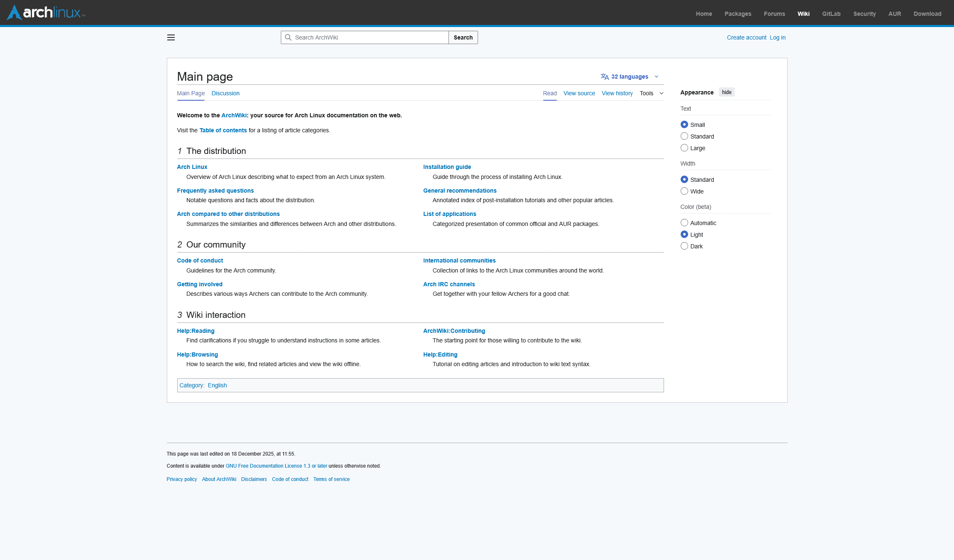Select Large text size

pyautogui.click(x=684, y=148)
